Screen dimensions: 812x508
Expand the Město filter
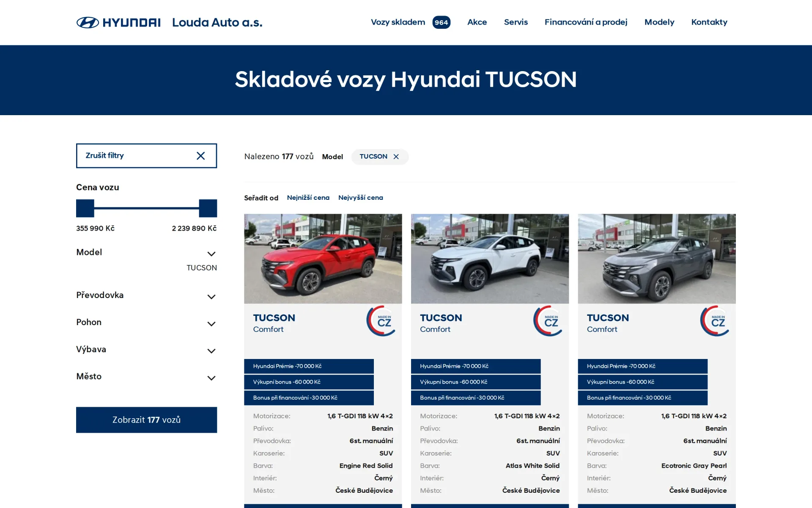point(146,377)
